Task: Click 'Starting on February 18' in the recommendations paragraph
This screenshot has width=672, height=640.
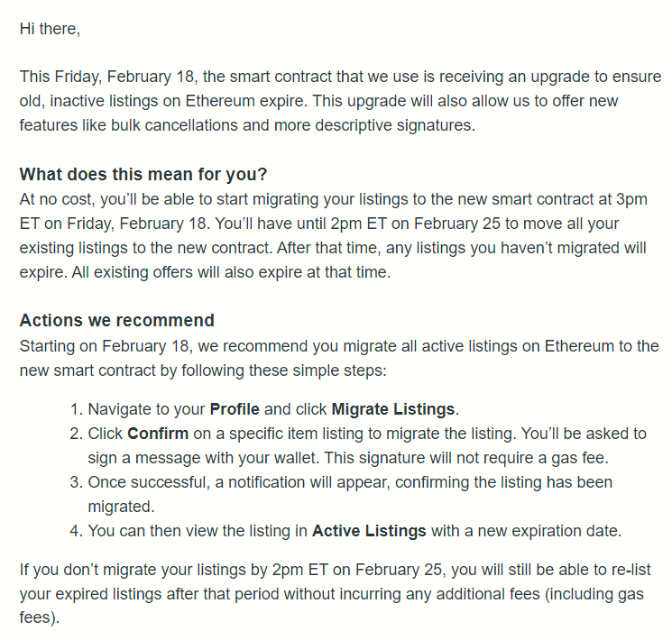Action: [x=105, y=346]
